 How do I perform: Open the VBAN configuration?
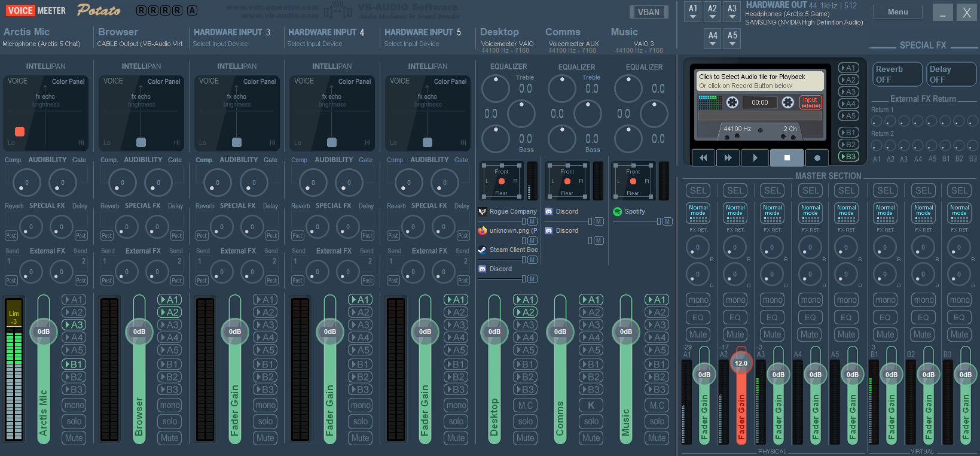pos(649,12)
